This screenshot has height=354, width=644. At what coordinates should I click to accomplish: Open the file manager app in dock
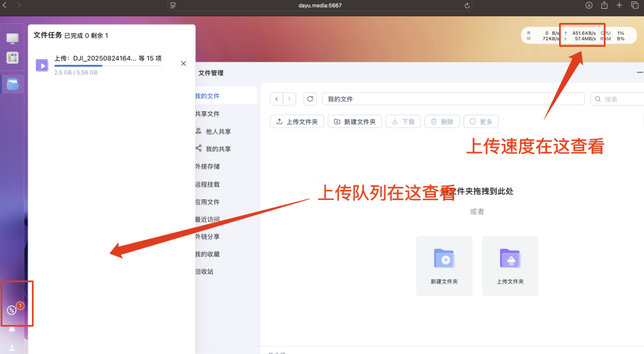pos(13,84)
